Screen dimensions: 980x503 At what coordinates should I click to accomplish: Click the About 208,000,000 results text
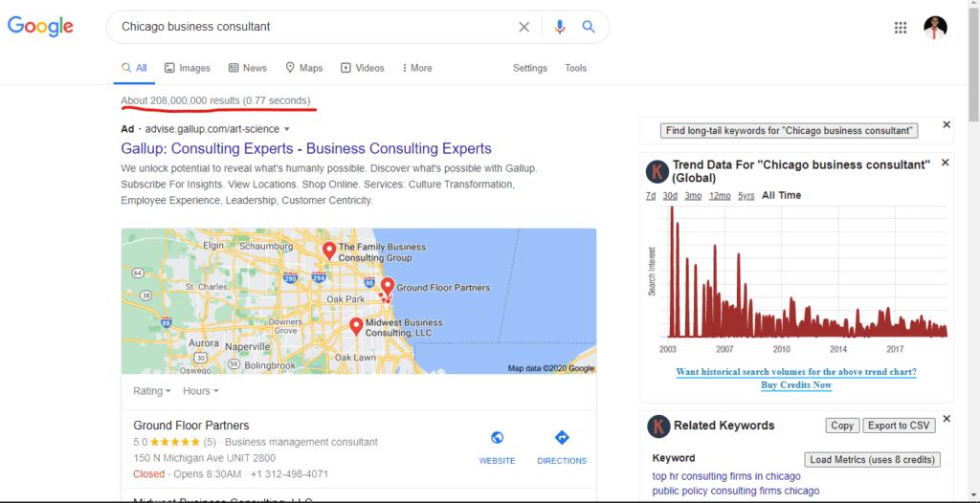tap(215, 100)
